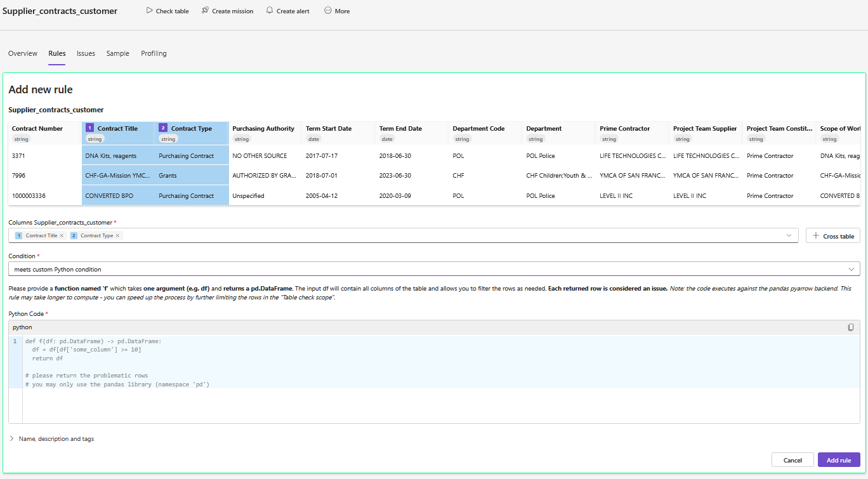Click the Create mission rocket icon
Screen dimensions: 868x479
click(205, 11)
